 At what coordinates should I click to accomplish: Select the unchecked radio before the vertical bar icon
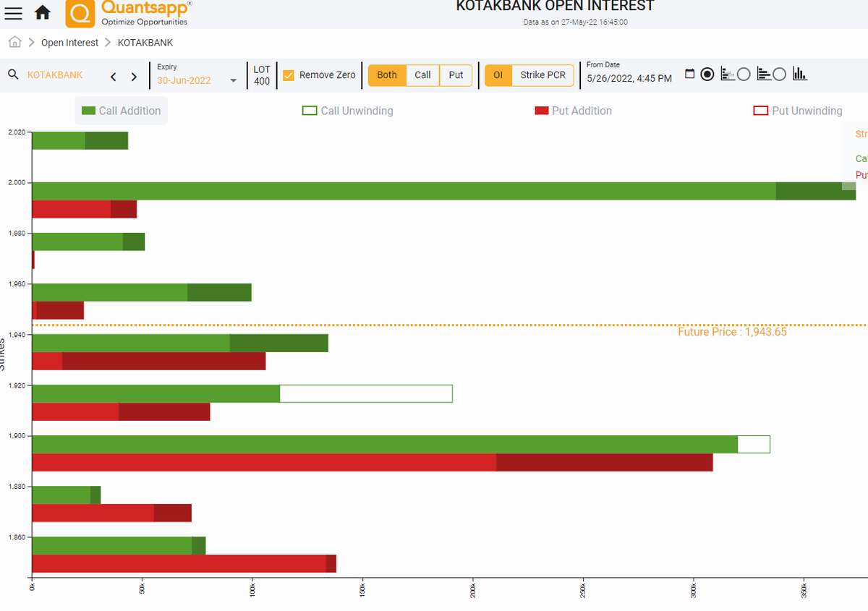[779, 74]
